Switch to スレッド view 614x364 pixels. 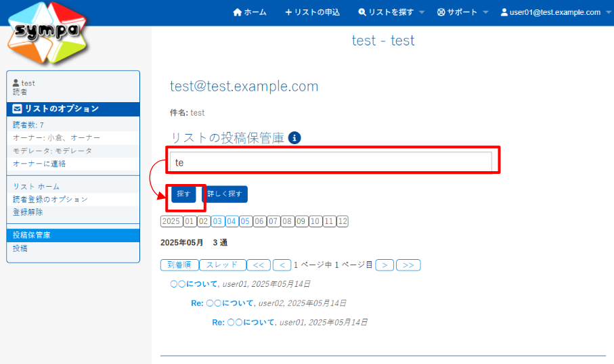[x=223, y=265]
